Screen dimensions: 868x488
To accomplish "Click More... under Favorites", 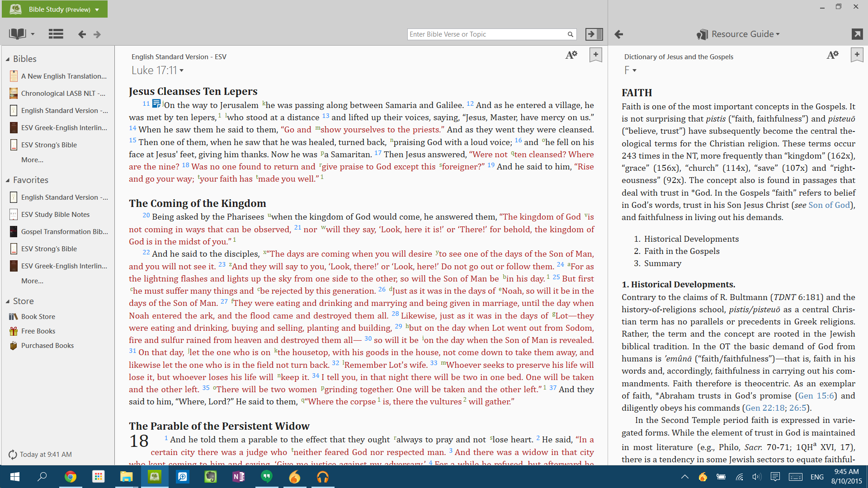I will (32, 281).
